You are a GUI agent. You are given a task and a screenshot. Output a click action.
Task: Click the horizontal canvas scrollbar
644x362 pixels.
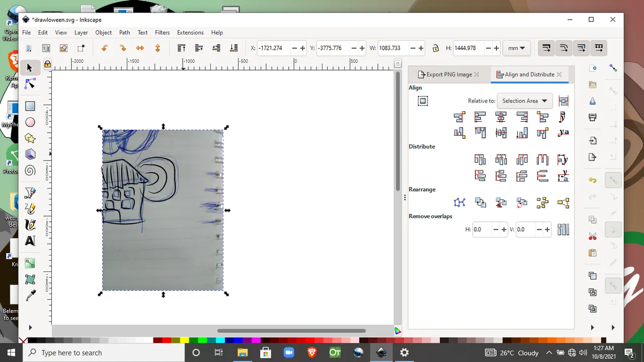pyautogui.click(x=291, y=331)
